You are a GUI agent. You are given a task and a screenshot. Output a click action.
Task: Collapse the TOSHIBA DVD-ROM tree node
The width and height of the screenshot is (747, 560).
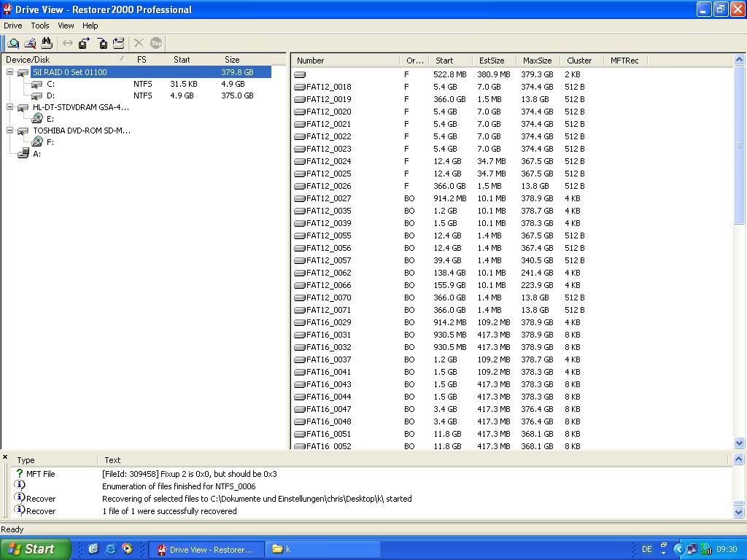[x=9, y=131]
